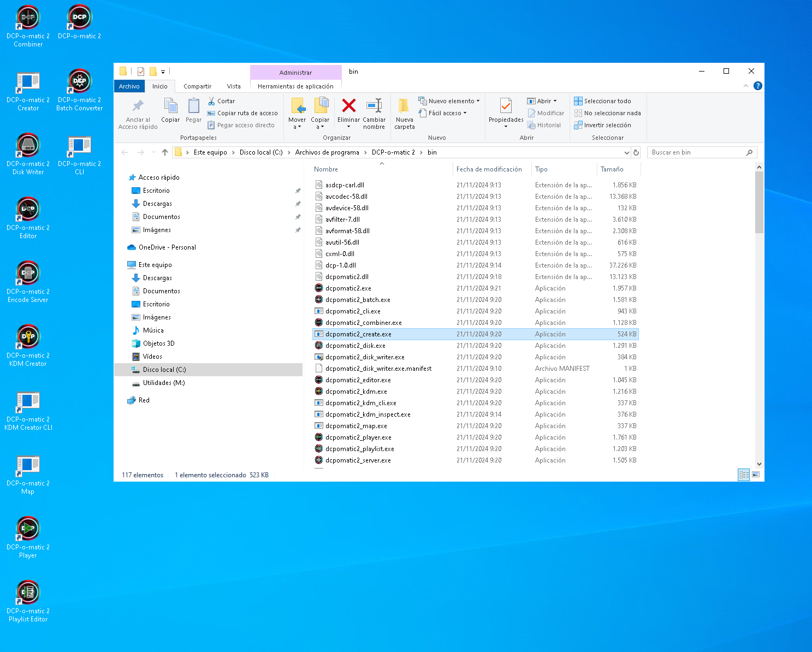Image resolution: width=812 pixels, height=652 pixels.
Task: Click the refresh button beside address bar
Action: click(x=636, y=152)
